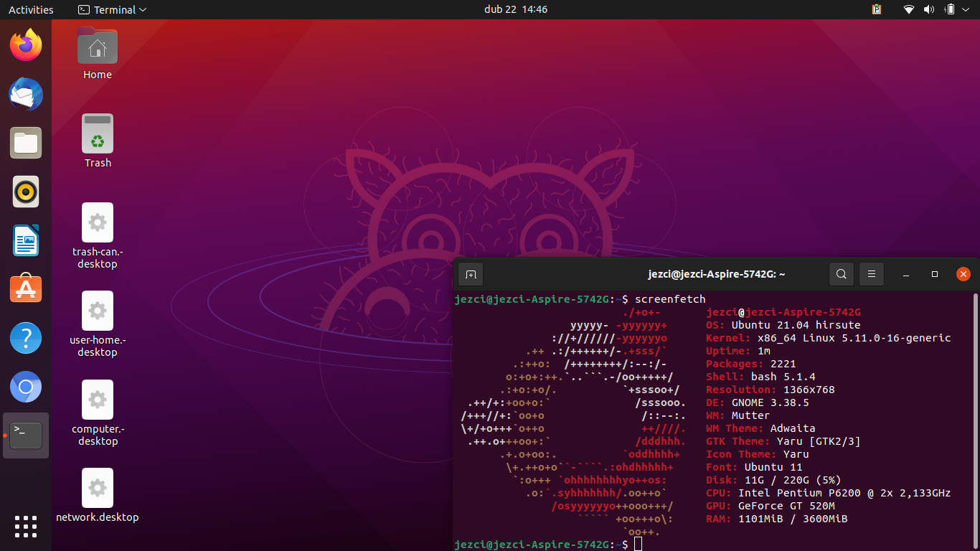Open the search magnifier in the terminal header
Screen dimensions: 980x551
pyautogui.click(x=841, y=274)
